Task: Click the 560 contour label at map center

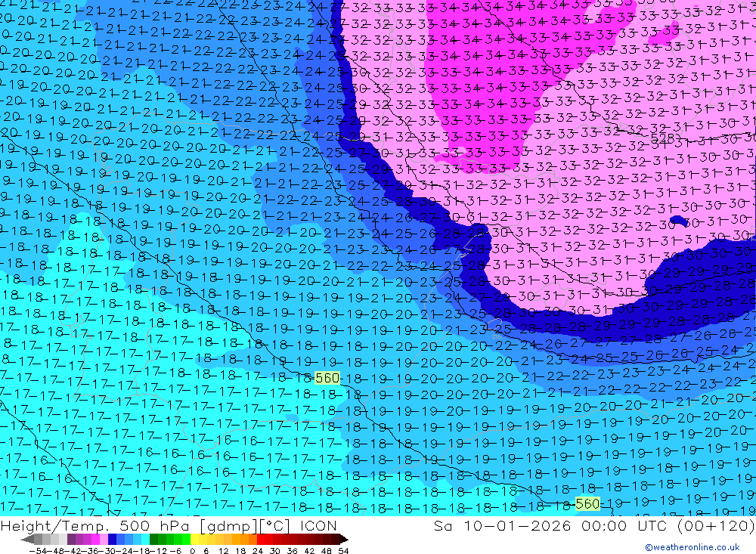Action: click(x=327, y=378)
